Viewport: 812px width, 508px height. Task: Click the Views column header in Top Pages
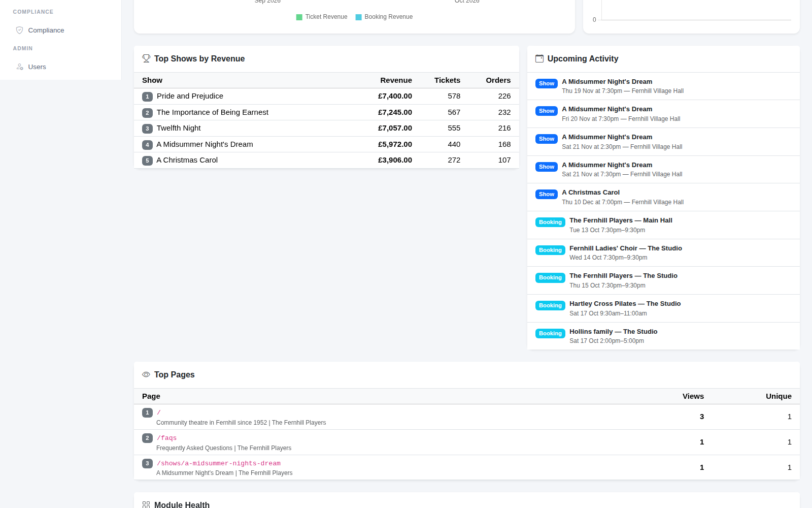click(x=693, y=396)
